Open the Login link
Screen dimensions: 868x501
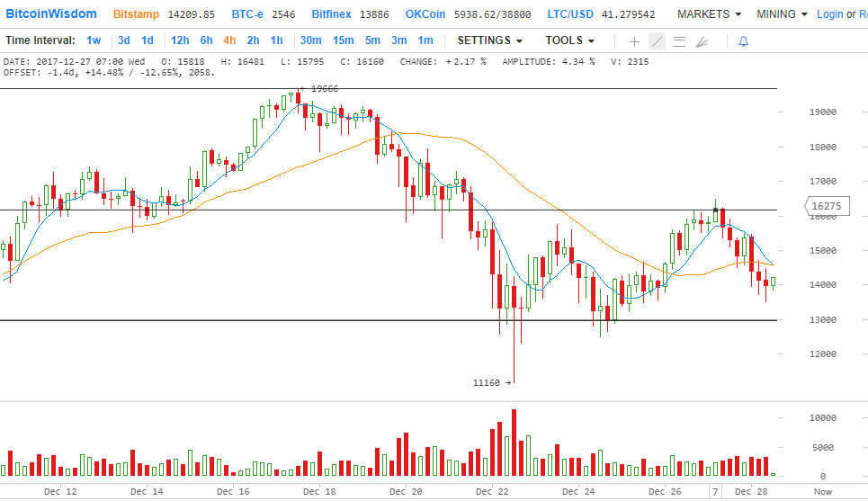point(830,14)
